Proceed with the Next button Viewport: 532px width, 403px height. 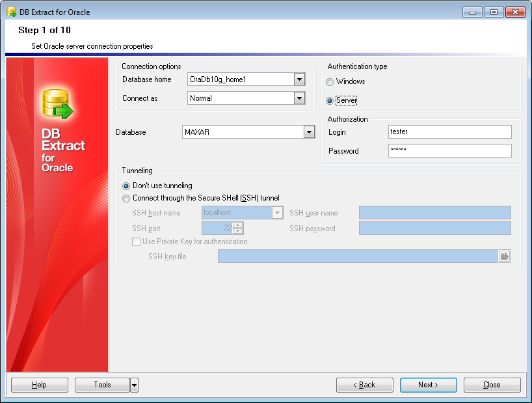coord(429,385)
